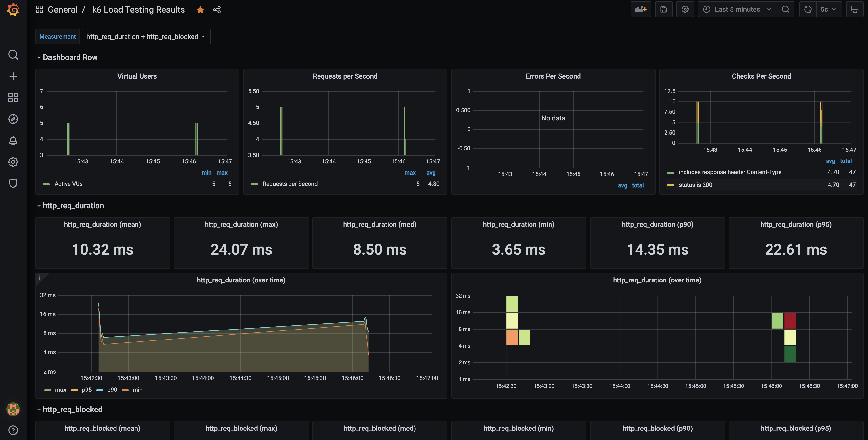Toggle the Active VUs legend series
Image resolution: width=868 pixels, height=440 pixels.
tap(68, 184)
